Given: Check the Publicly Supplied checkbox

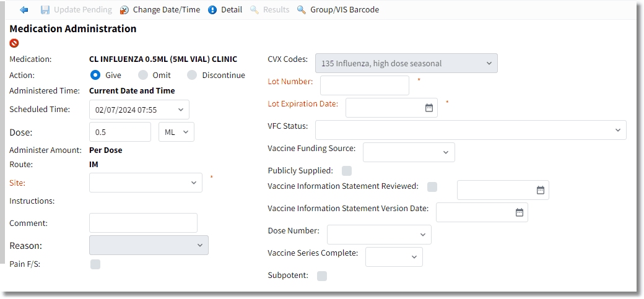Looking at the screenshot, I should 347,170.
